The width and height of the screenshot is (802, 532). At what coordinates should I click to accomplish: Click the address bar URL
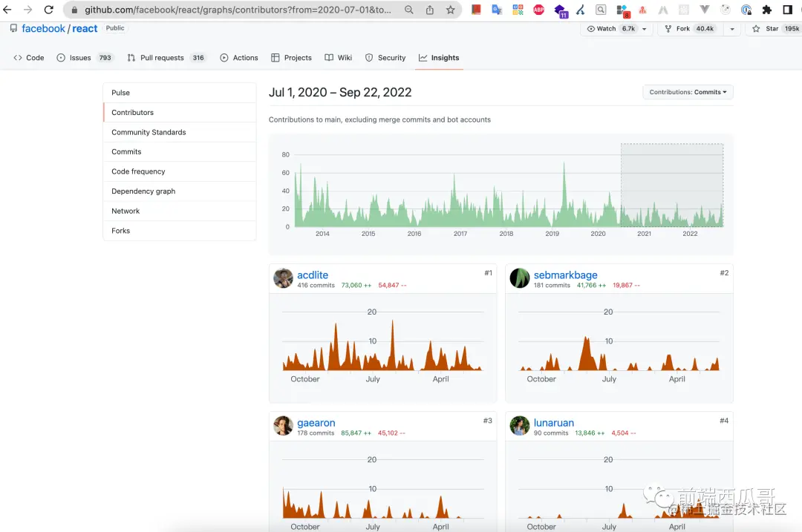(238, 10)
